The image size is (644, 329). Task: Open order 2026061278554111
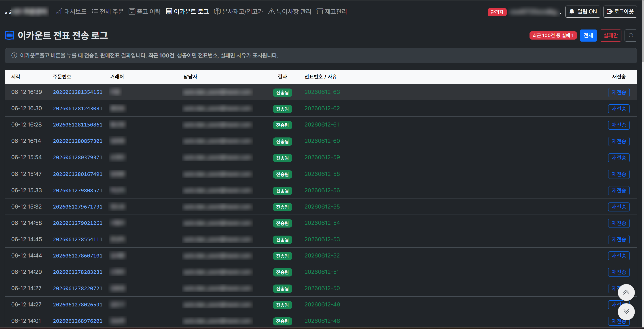click(x=78, y=239)
